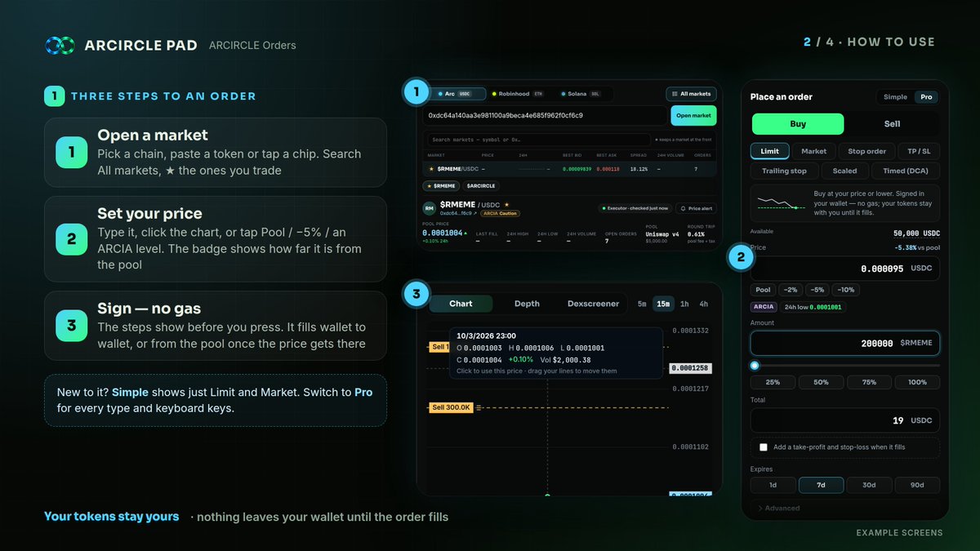Click the bell icon on Price alert

tap(683, 208)
